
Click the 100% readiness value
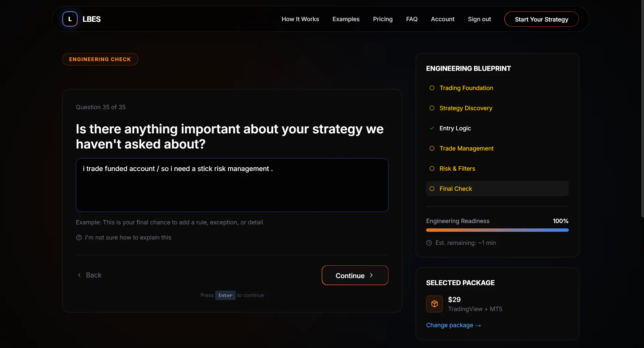click(x=560, y=221)
